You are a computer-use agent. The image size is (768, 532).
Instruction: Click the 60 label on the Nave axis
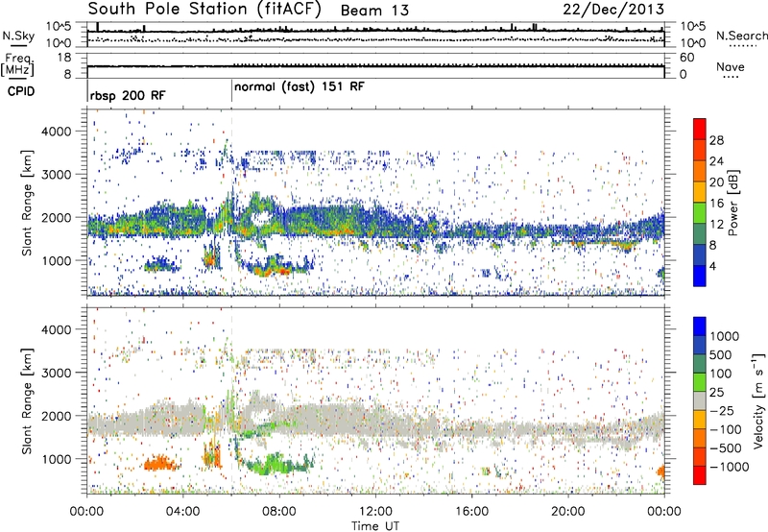pyautogui.click(x=686, y=58)
